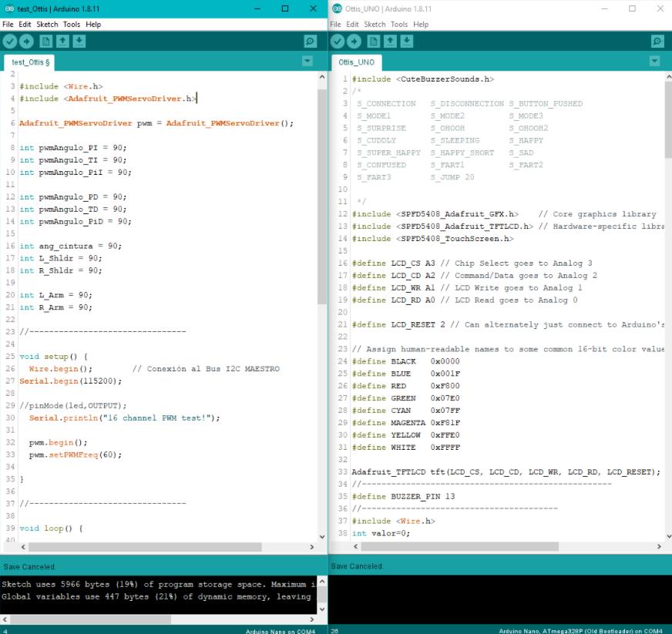Upload sketch from Ottis_UNO window
This screenshot has height=634, width=672.
tap(355, 42)
